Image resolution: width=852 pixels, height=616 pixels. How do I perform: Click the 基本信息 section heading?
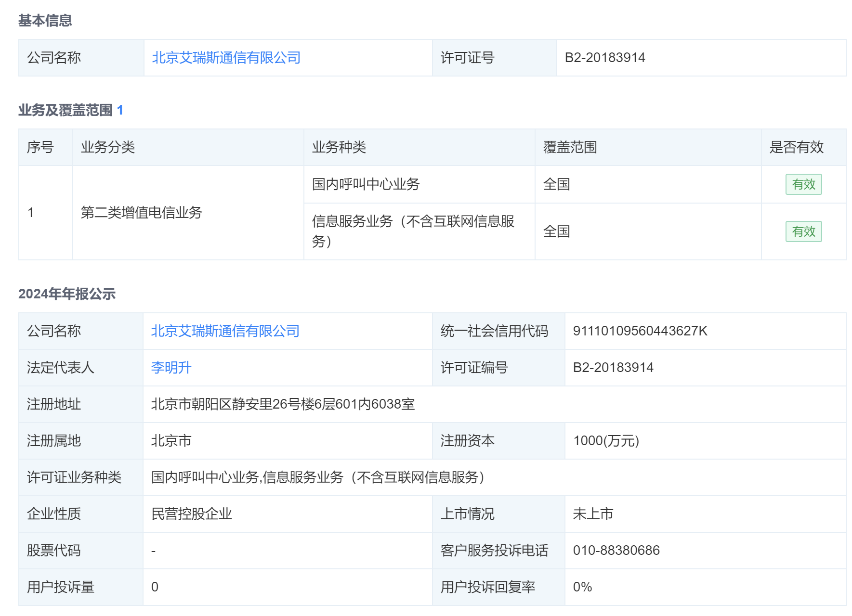[46, 20]
